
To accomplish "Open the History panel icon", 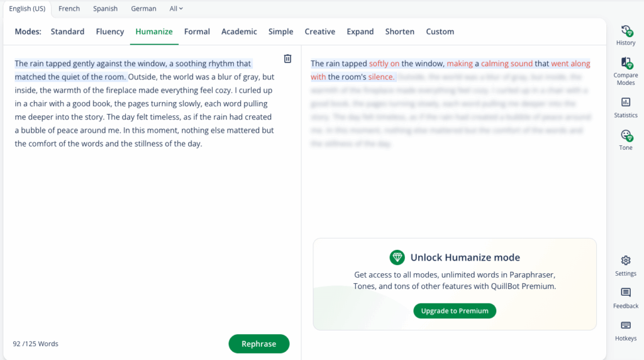I will point(626,31).
